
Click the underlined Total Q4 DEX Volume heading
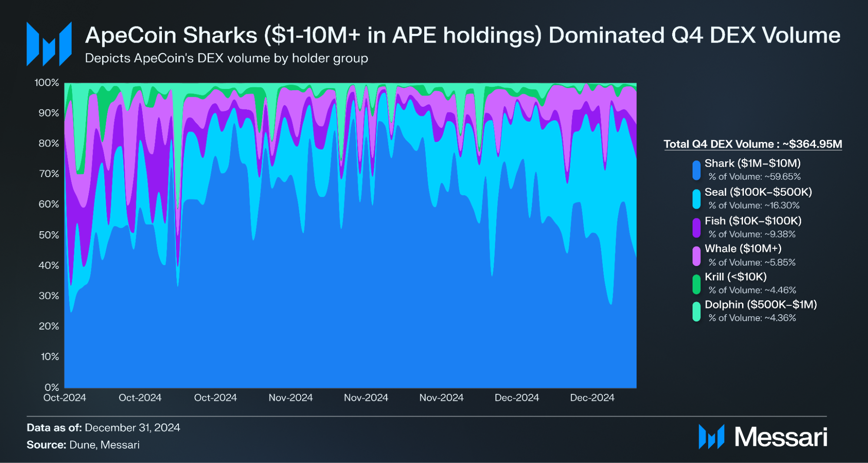point(752,144)
